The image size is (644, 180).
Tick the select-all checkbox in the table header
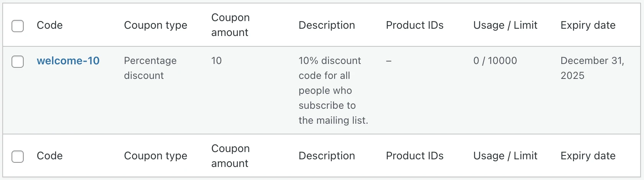coord(18,26)
